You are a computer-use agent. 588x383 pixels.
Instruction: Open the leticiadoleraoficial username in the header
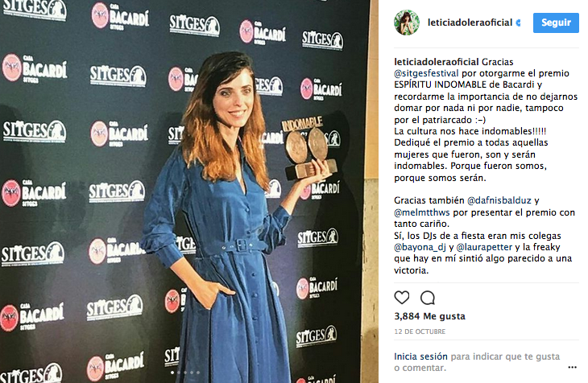pos(470,23)
